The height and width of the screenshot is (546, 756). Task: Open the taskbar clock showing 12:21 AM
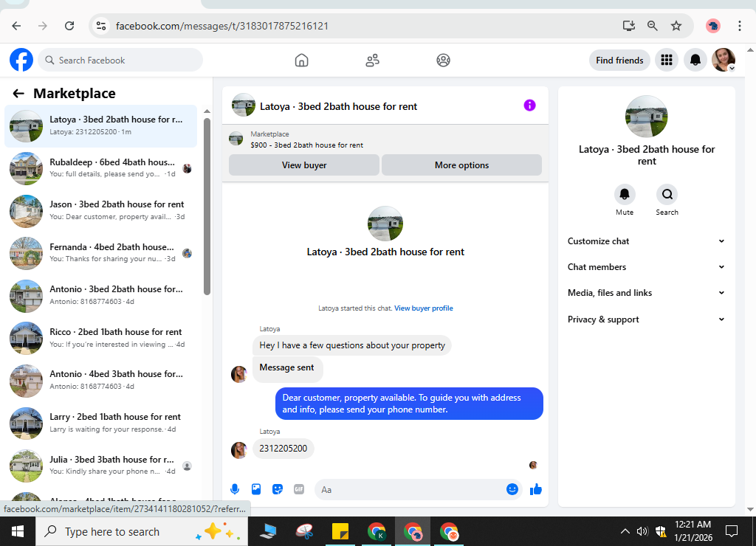(x=693, y=531)
